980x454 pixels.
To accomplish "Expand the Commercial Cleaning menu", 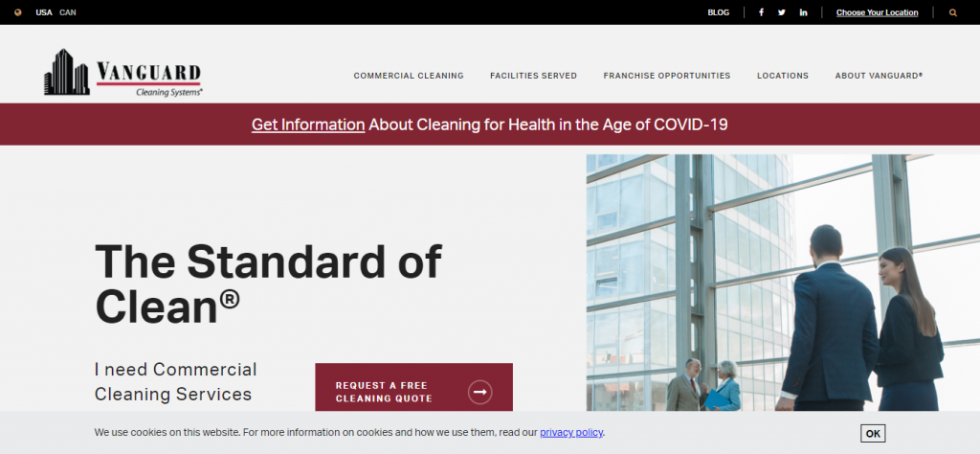I will tap(409, 76).
